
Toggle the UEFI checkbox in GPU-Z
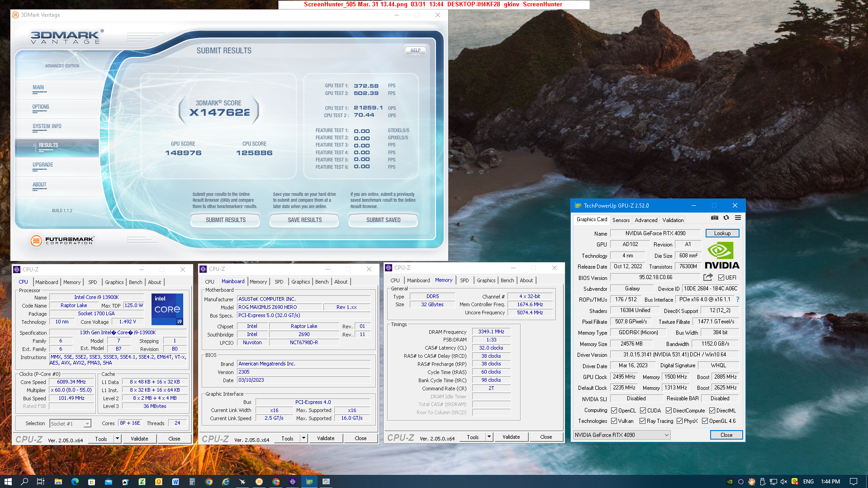[721, 278]
